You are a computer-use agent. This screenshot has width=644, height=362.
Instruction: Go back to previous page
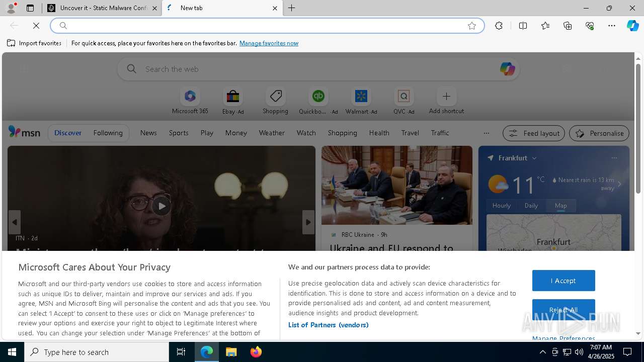tap(14, 26)
